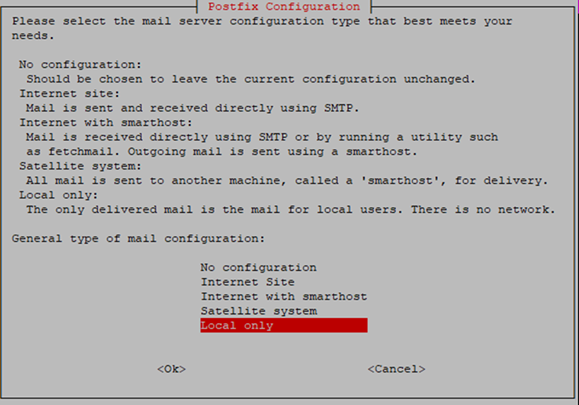The height and width of the screenshot is (405, 579).
Task: Click the 'Internet site:' description heading
Action: tap(69, 94)
